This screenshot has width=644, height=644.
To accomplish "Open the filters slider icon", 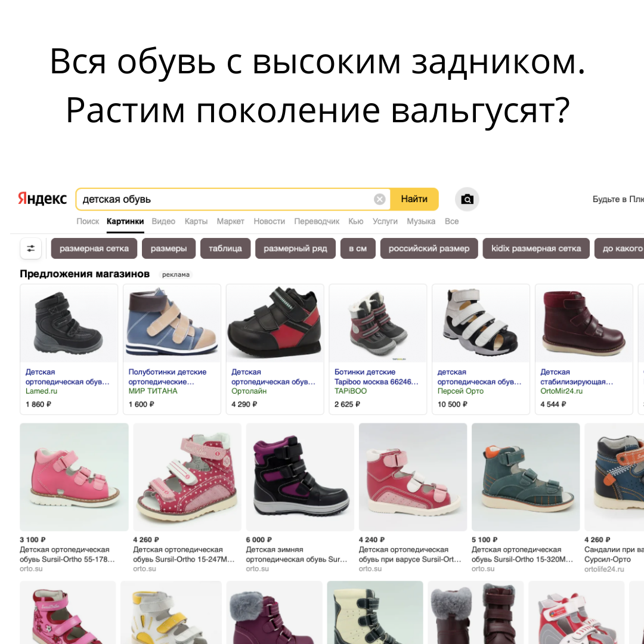I will (x=31, y=249).
